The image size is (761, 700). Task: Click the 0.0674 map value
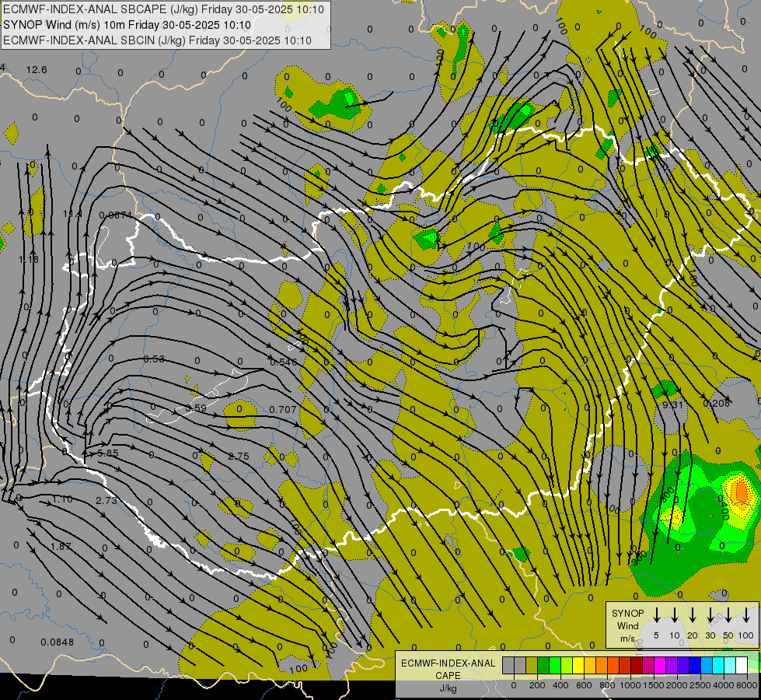point(115,215)
